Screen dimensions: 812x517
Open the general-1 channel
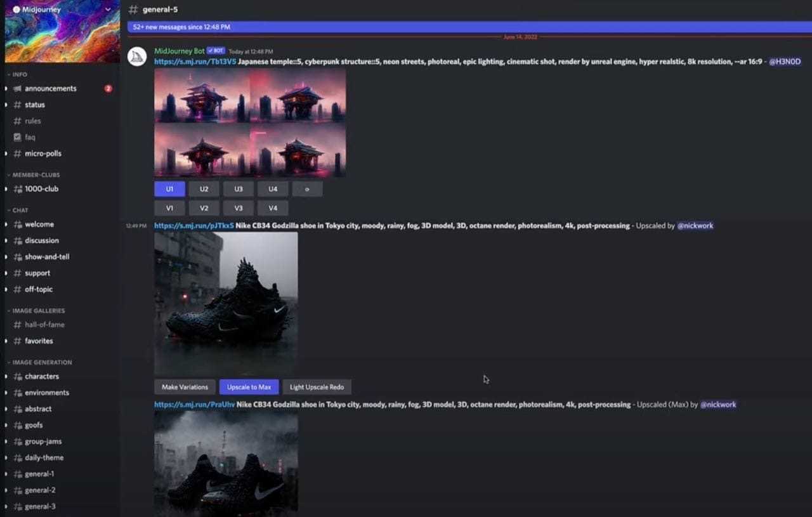coord(39,474)
